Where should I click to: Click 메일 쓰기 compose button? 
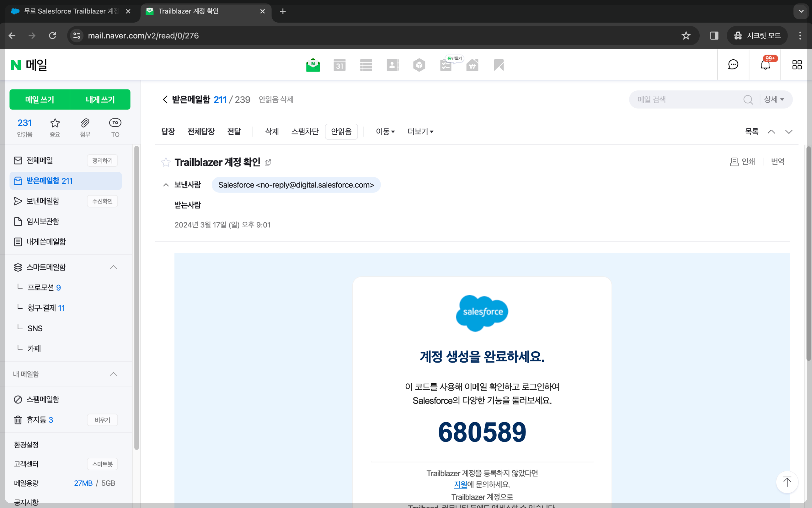[40, 100]
